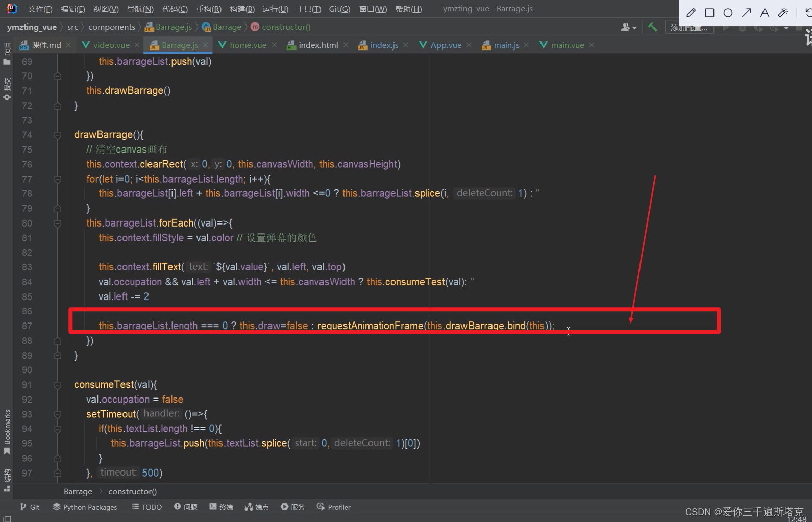
Task: Collapse the setTimeout fold at line 93
Action: [x=58, y=414]
